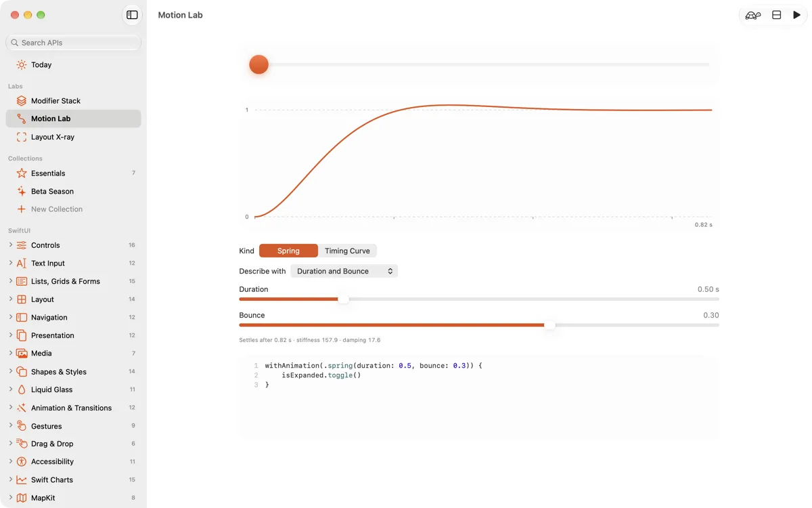Click the slow-motion turtle icon
Screen dimensions: 812x508
[753, 15]
